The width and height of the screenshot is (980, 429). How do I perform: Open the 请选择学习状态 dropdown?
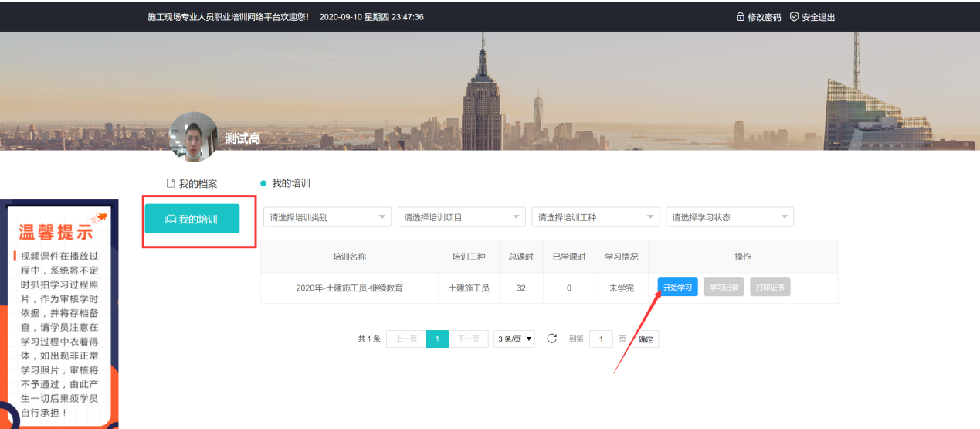[730, 217]
